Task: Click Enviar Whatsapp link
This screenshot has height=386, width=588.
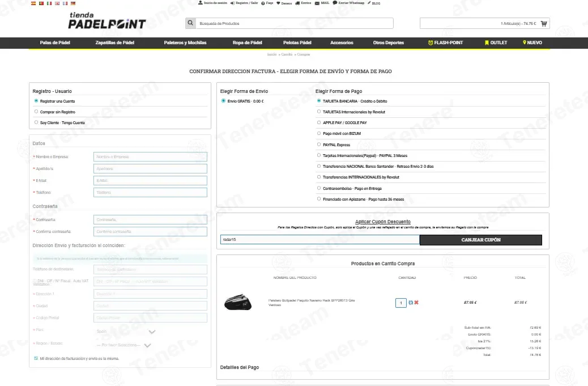Action: coord(348,3)
